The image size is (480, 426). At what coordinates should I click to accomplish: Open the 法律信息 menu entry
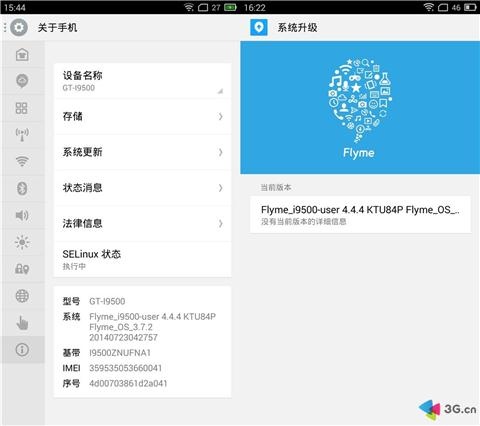point(142,223)
